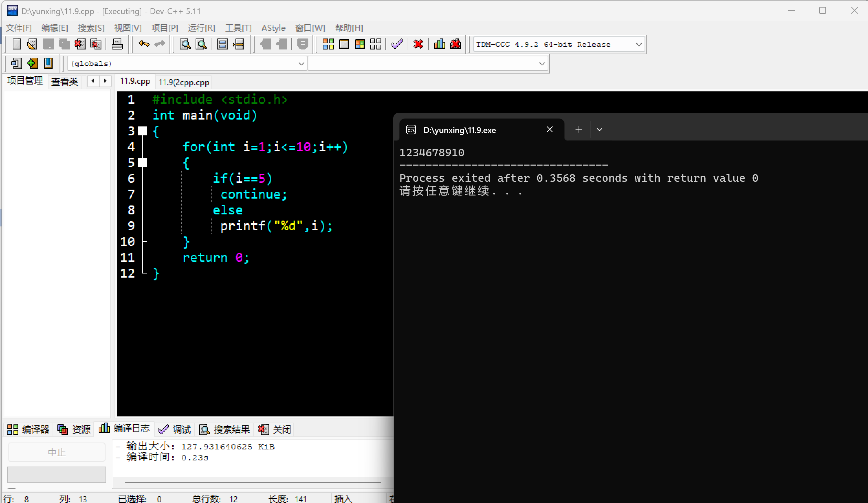
Task: Click the Print toolbar icon
Action: (117, 44)
